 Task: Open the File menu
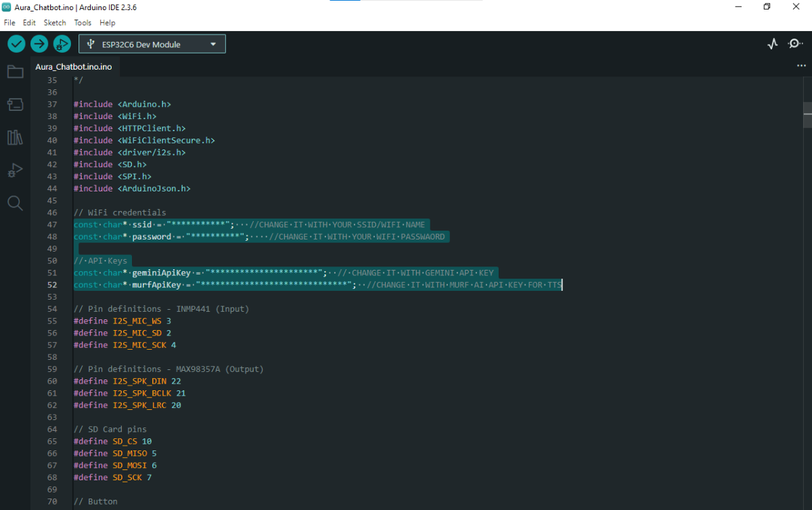[9, 22]
